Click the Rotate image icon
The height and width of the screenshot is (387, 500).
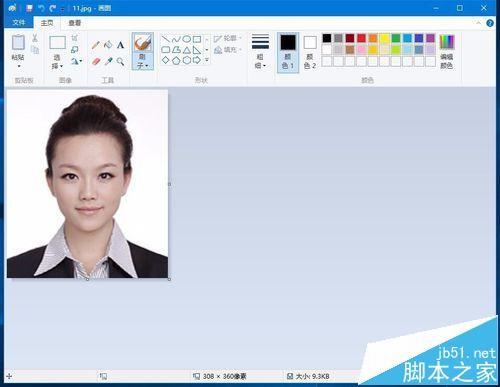pos(76,61)
